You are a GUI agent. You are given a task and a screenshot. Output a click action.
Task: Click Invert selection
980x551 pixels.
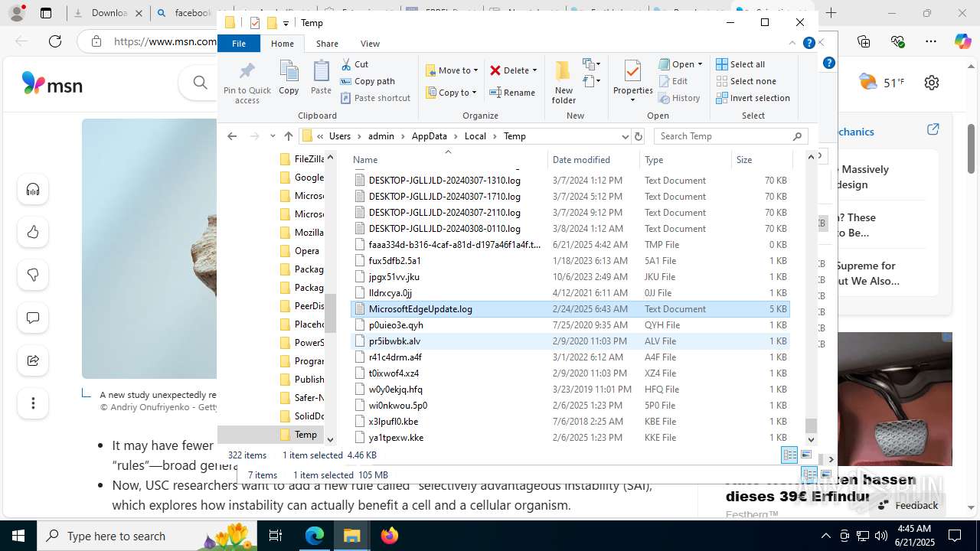[x=753, y=98]
